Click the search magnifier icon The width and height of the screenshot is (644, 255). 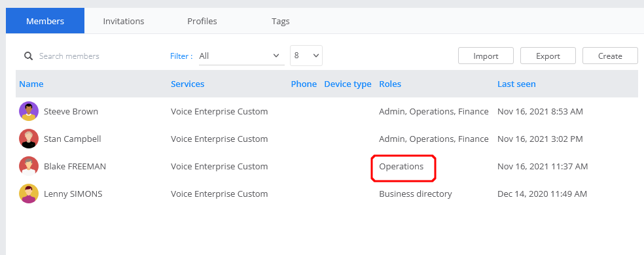(28, 56)
